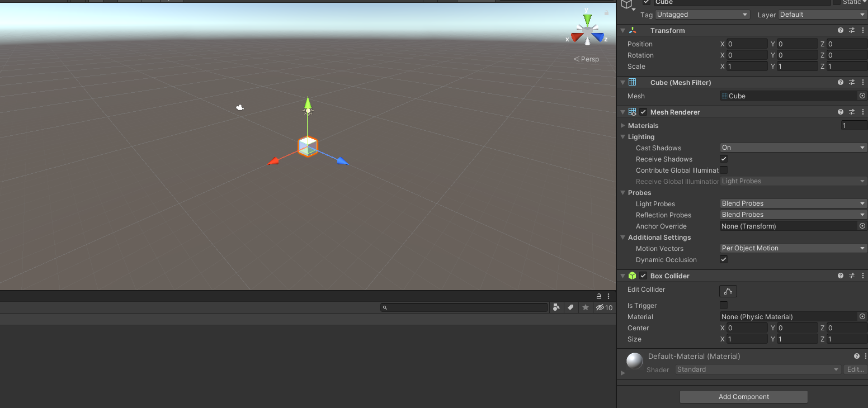Disable Dynamic Occlusion checkbox
This screenshot has width=868, height=408.
point(724,260)
